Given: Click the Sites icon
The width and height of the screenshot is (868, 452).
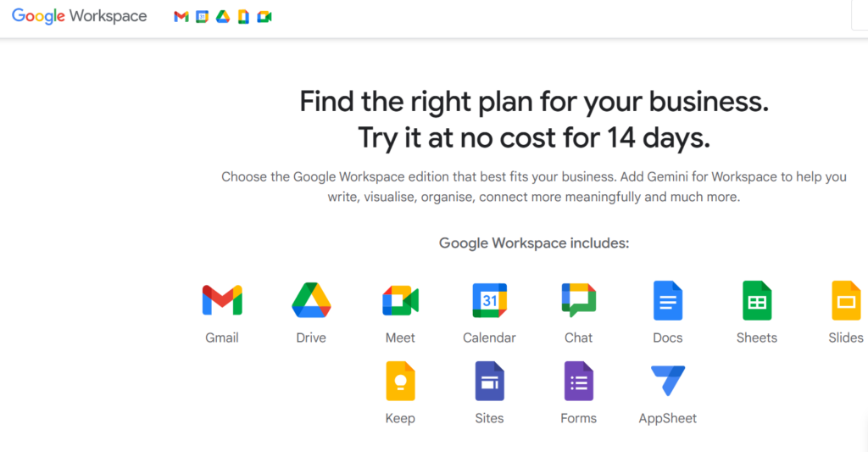Looking at the screenshot, I should [x=489, y=381].
